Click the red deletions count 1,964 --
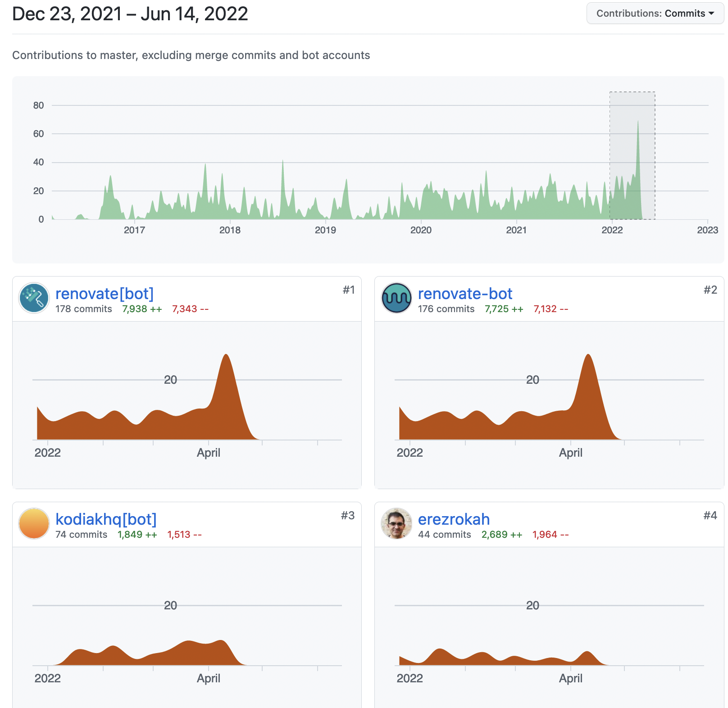 550,535
